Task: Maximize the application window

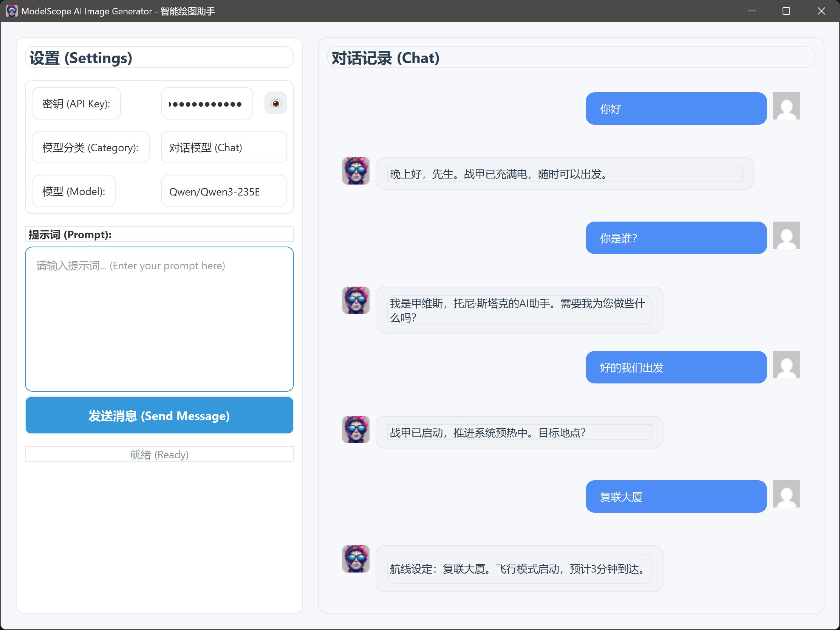Action: (x=786, y=11)
